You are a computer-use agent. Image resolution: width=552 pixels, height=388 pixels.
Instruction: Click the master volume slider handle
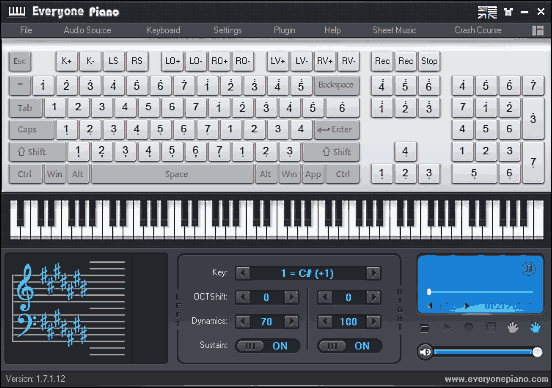(537, 352)
